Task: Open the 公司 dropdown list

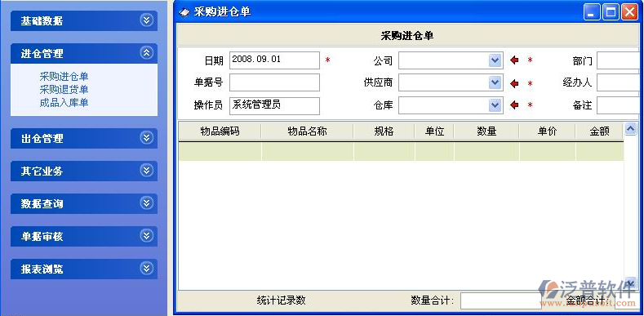Action: click(495, 60)
